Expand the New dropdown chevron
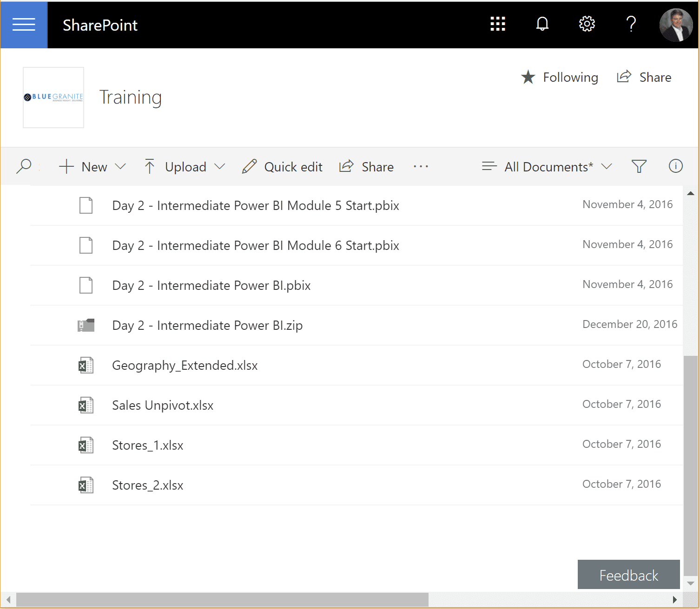700x609 pixels. click(120, 167)
